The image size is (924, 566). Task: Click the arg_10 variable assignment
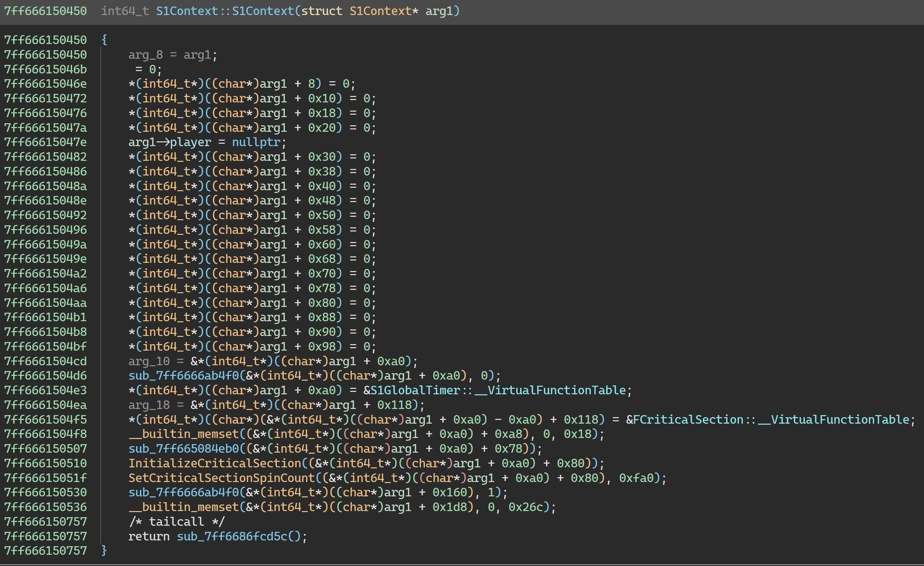tap(149, 361)
